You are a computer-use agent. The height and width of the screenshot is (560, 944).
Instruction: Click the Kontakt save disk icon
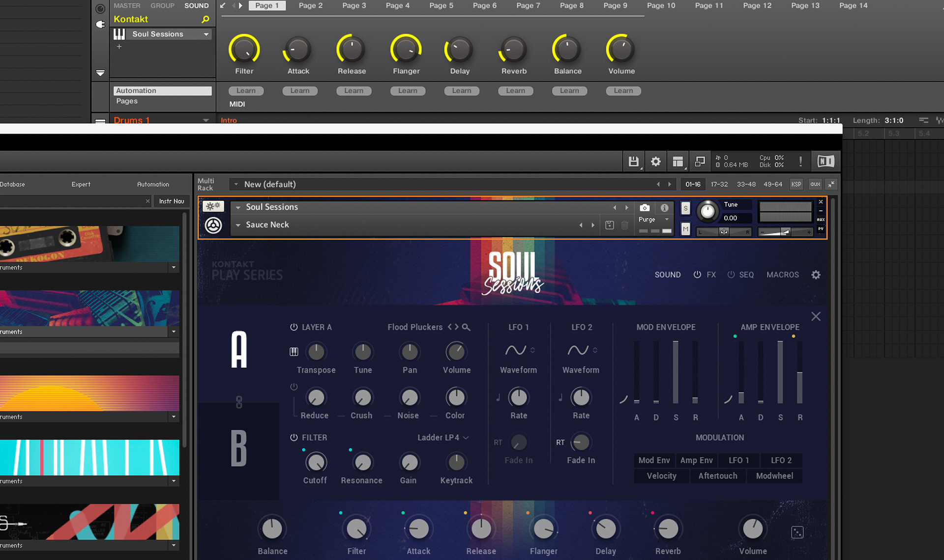click(x=633, y=162)
